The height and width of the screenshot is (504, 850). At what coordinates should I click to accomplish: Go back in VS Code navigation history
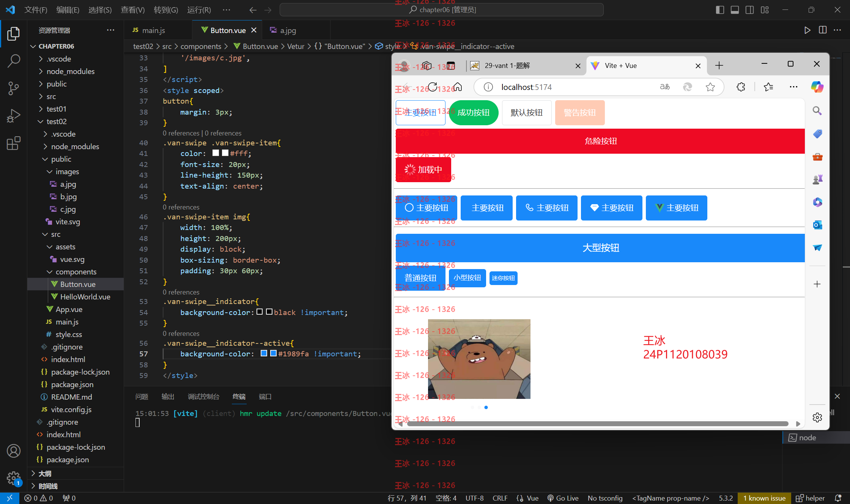253,10
